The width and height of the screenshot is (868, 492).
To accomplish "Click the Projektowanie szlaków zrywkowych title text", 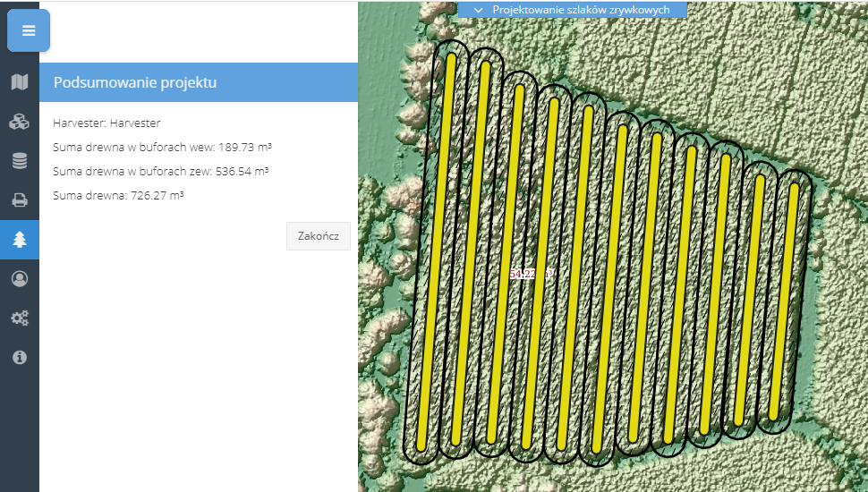I will [x=581, y=10].
